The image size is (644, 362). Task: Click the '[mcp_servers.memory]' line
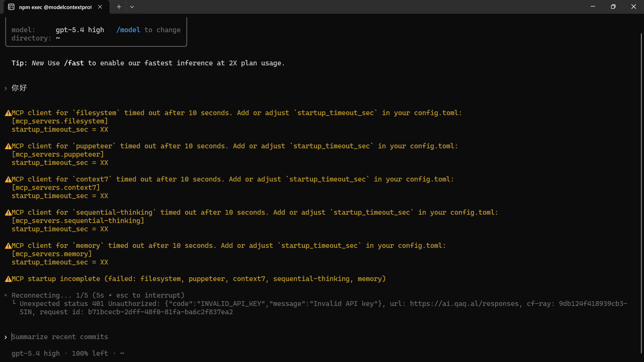tap(52, 254)
